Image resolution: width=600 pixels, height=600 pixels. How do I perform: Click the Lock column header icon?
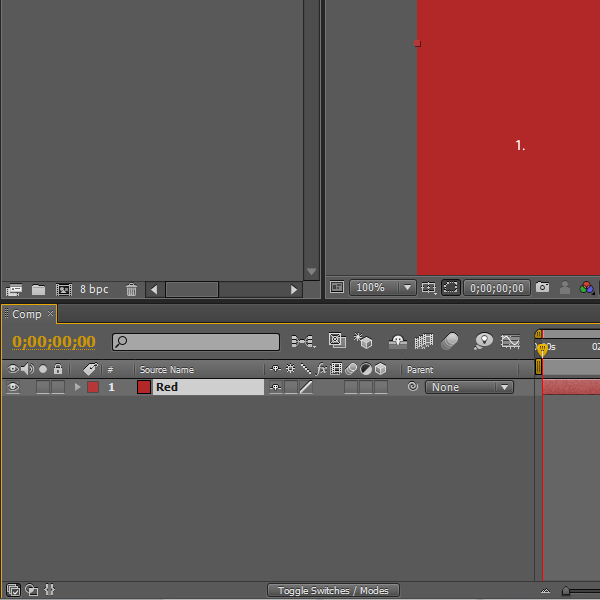pos(58,369)
